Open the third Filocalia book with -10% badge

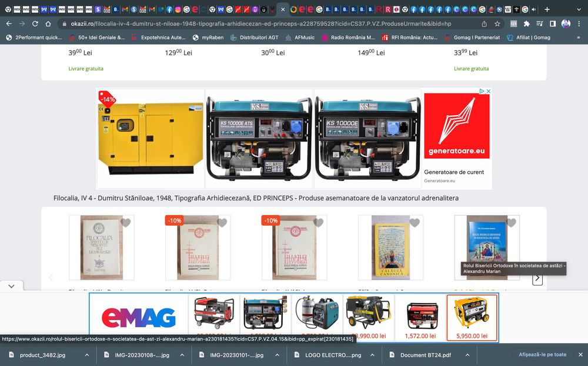(295, 247)
